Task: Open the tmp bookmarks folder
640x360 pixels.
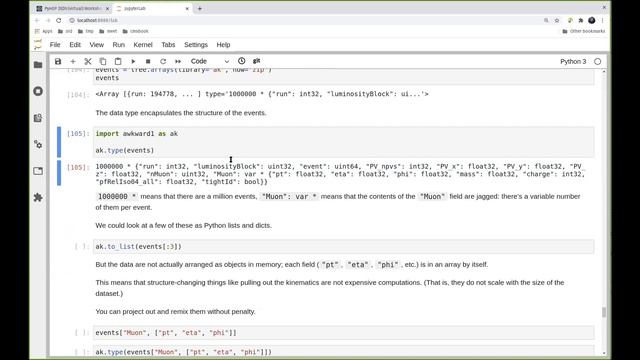Action: click(86, 31)
